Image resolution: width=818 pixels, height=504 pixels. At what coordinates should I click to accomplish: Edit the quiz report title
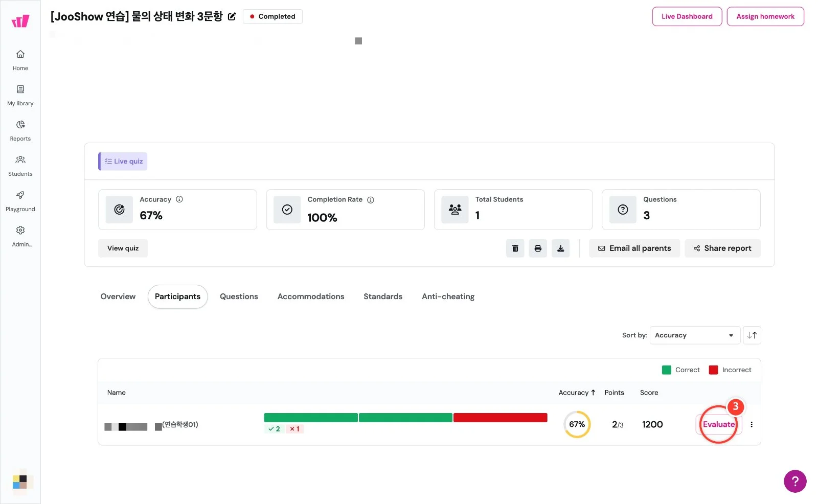point(232,16)
